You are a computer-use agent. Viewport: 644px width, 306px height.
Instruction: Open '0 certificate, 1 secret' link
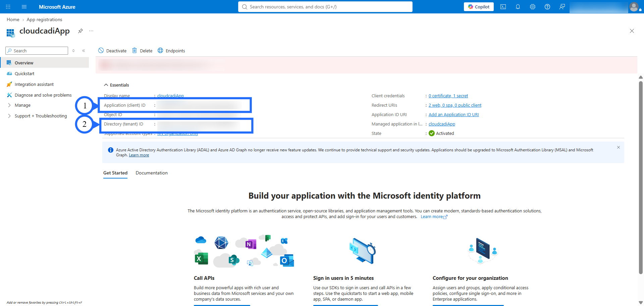pos(448,96)
